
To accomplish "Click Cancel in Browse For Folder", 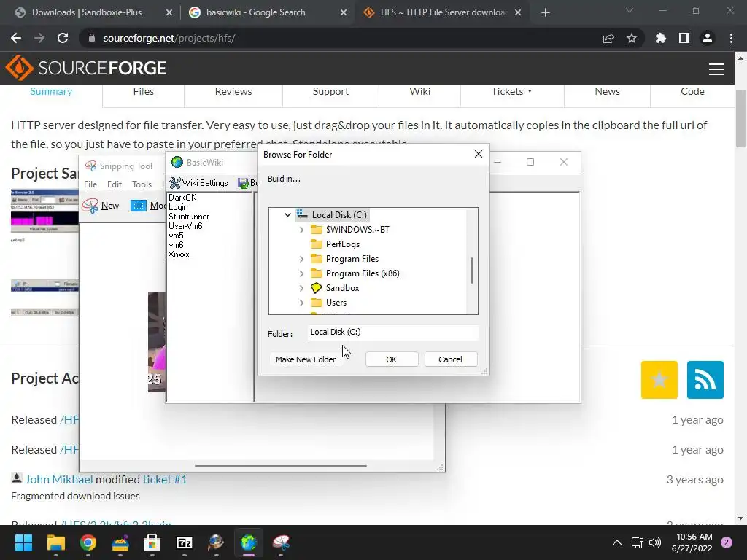I will 450,359.
